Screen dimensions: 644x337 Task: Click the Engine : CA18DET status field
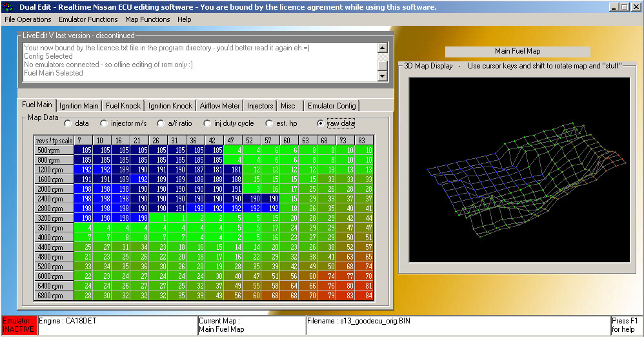(117, 325)
